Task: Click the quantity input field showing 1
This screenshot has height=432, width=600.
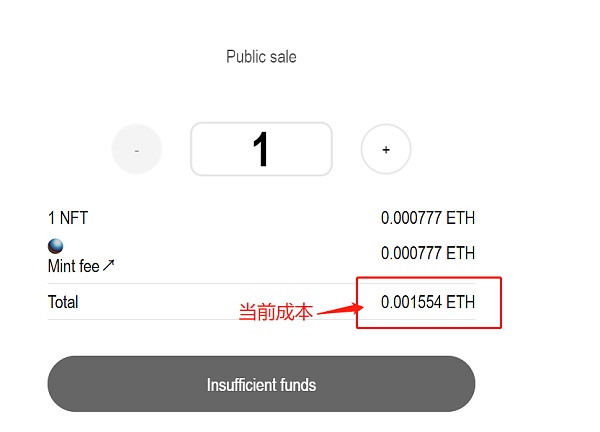Action: (261, 150)
